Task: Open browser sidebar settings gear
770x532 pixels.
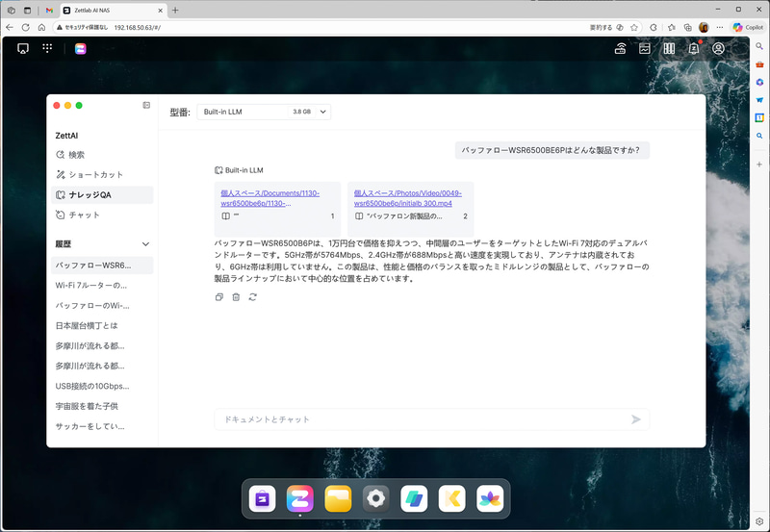Action: [x=759, y=521]
